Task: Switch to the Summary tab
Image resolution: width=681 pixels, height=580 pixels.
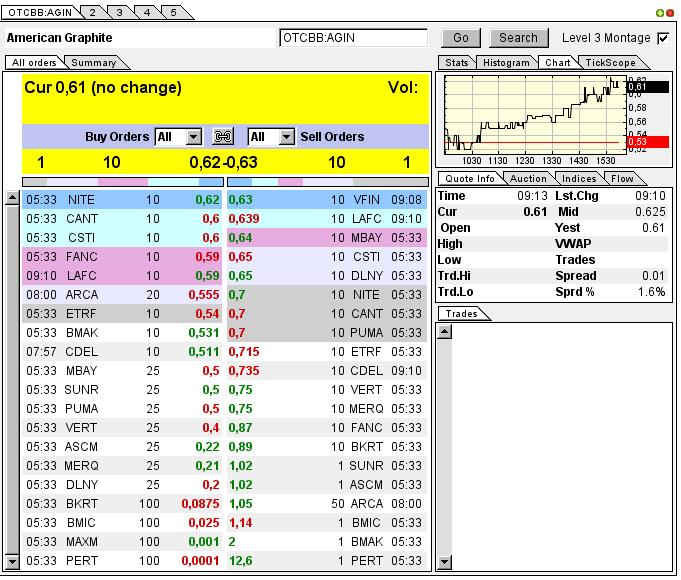Action: [x=93, y=63]
